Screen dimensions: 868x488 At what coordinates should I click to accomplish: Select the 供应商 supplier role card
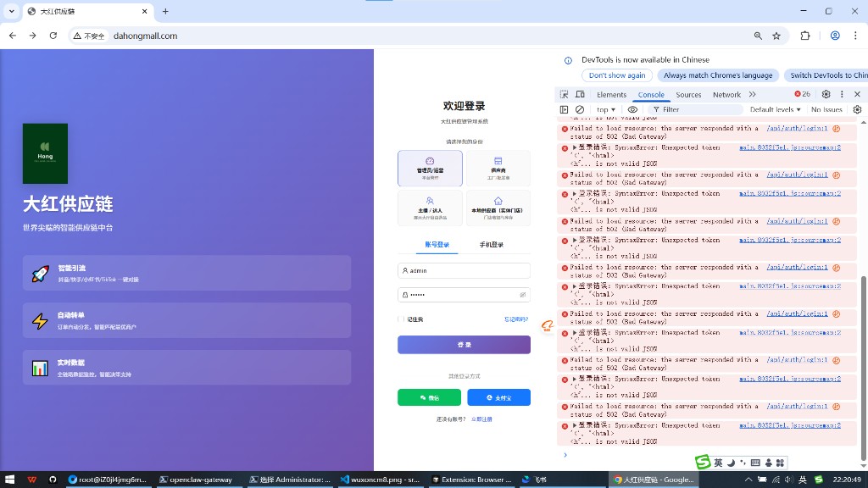[x=498, y=168]
